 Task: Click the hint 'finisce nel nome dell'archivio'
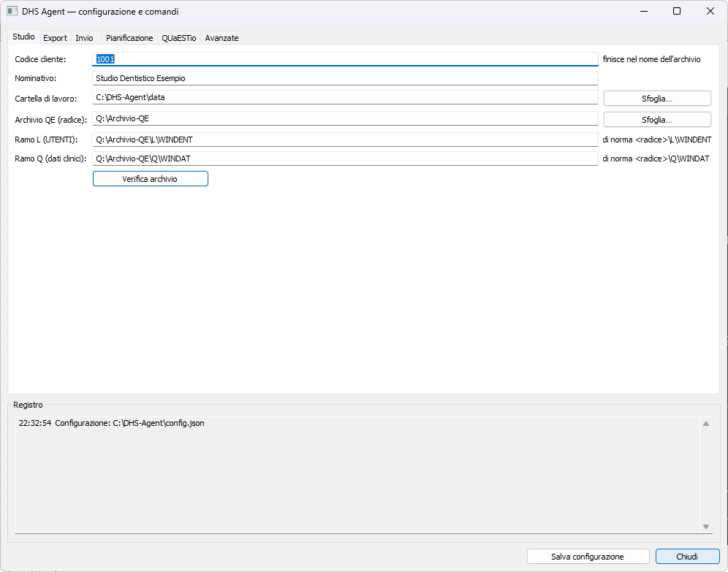[x=651, y=59]
